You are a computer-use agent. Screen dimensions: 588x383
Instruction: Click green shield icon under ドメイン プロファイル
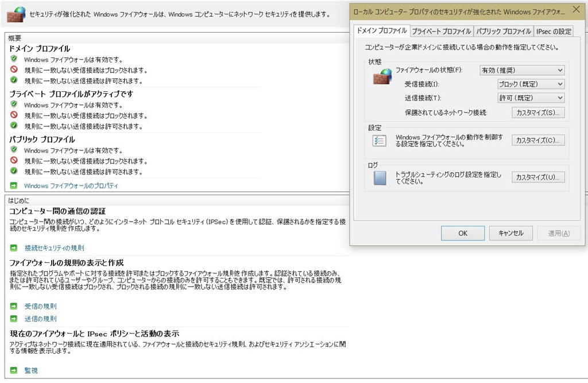tap(14, 59)
